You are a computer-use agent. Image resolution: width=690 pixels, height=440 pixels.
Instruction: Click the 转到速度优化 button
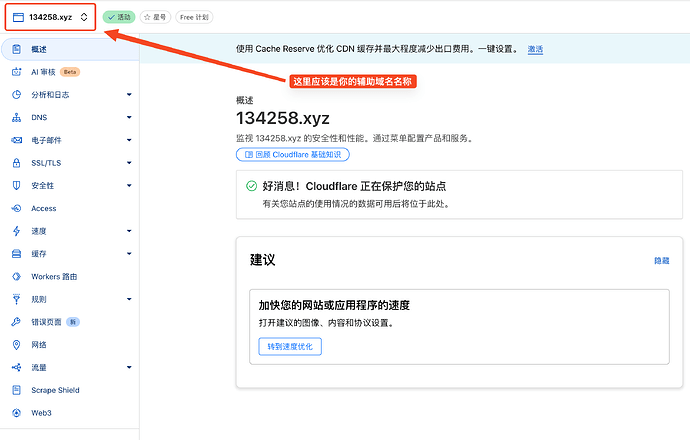pyautogui.click(x=290, y=347)
